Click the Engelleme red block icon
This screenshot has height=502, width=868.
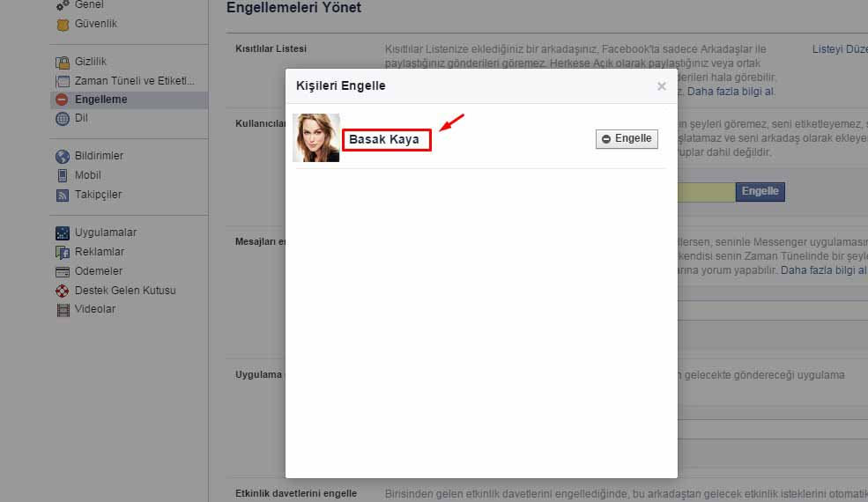63,100
